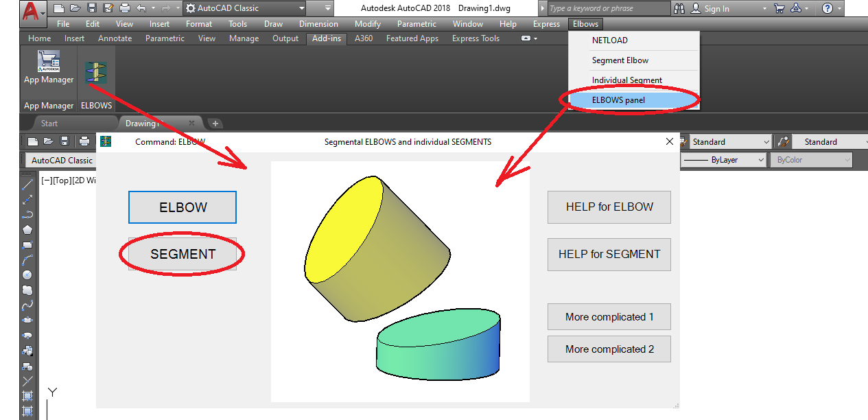Click Plot printer icon in quick access toolbar
This screenshot has width=868, height=420.
(124, 8)
